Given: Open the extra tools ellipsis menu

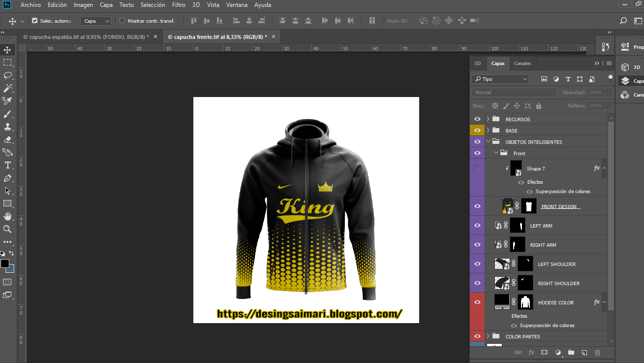Looking at the screenshot, I should pyautogui.click(x=7, y=242).
